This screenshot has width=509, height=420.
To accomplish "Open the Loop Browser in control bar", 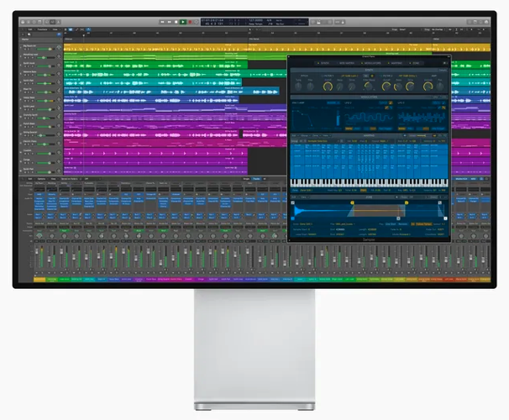I will (480, 22).
